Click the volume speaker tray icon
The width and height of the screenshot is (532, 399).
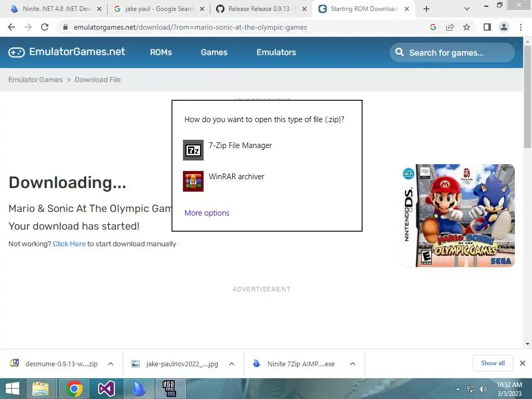point(483,389)
